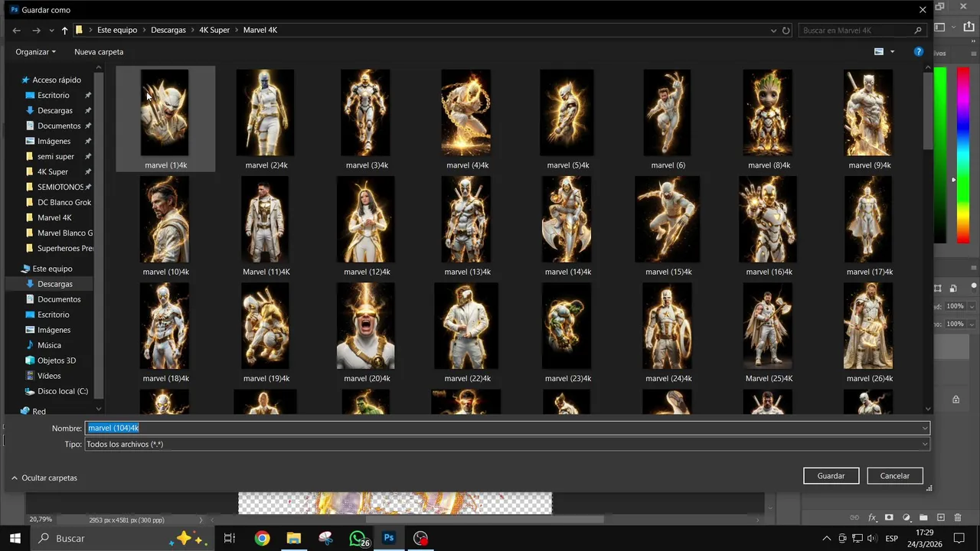Click the search icon in Buscar en Marvel 4K

[918, 31]
